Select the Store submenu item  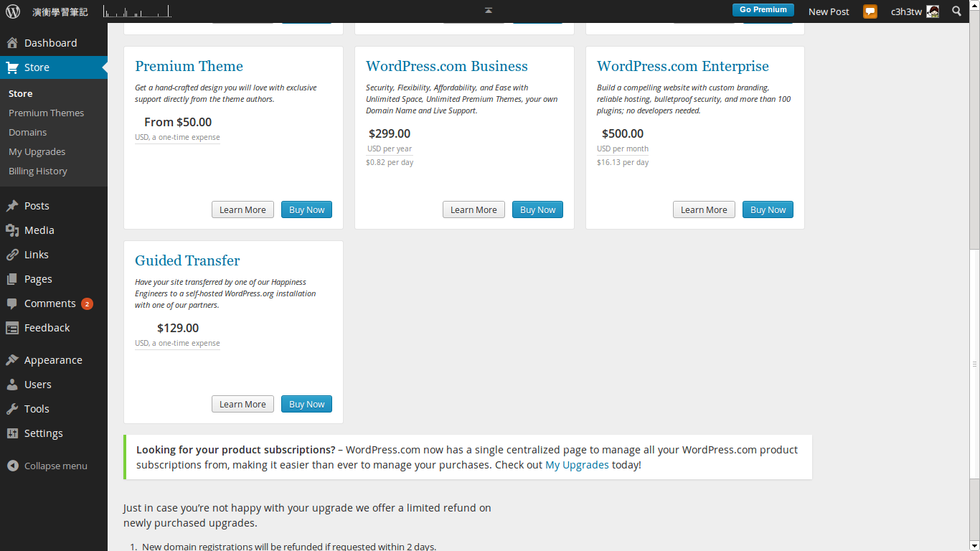[x=20, y=94]
